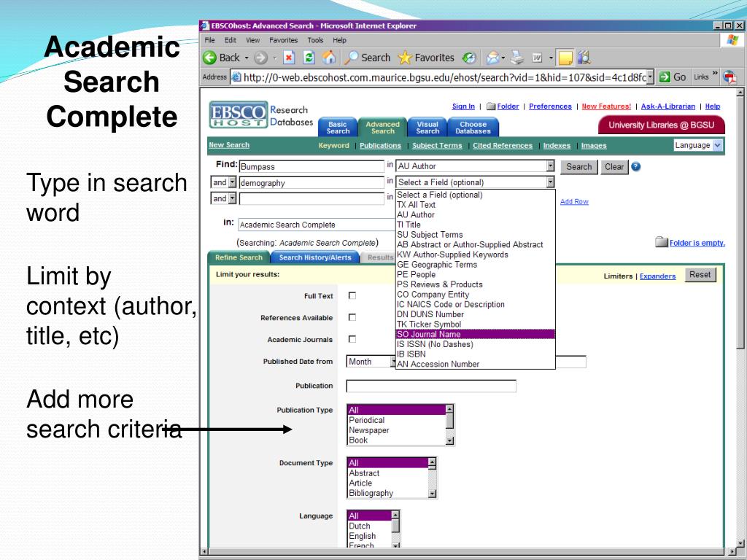
Task: Open the Back button history dropdown arrow
Action: click(247, 58)
